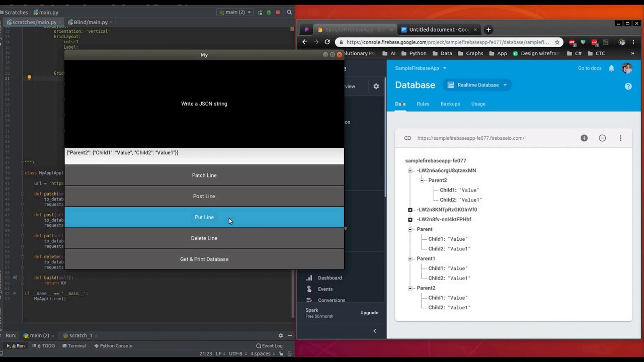Click the Post Line button
This screenshot has width=644, height=362.
204,196
